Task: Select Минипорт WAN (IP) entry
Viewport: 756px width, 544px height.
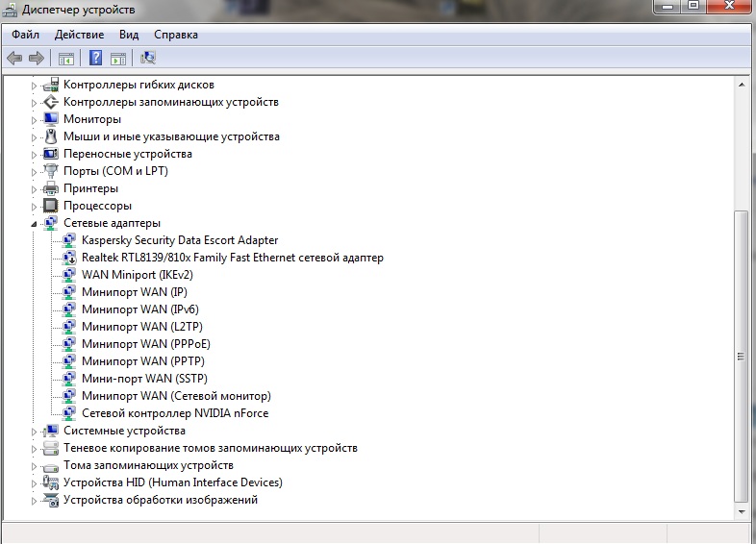Action: (135, 292)
